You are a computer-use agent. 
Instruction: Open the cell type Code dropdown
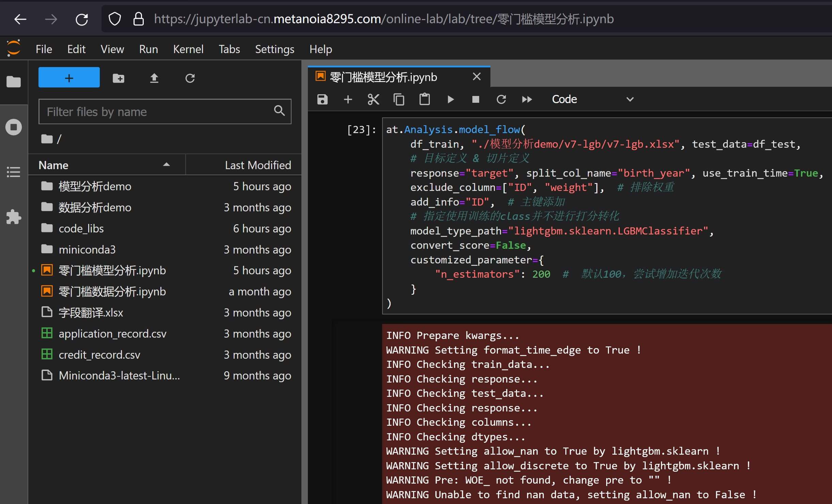[592, 99]
